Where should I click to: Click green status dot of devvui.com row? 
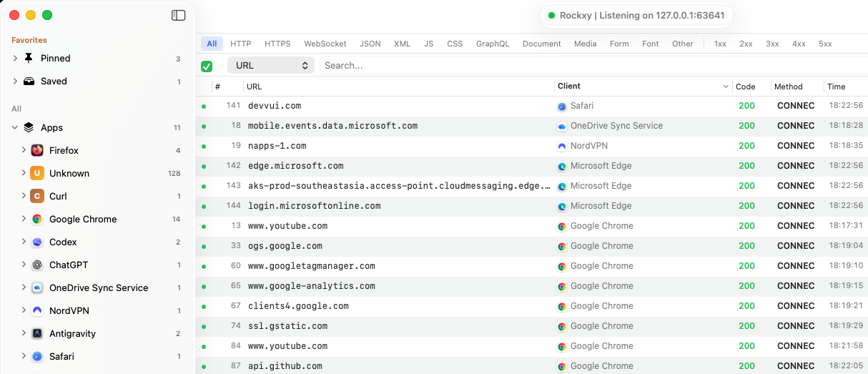pyautogui.click(x=204, y=106)
